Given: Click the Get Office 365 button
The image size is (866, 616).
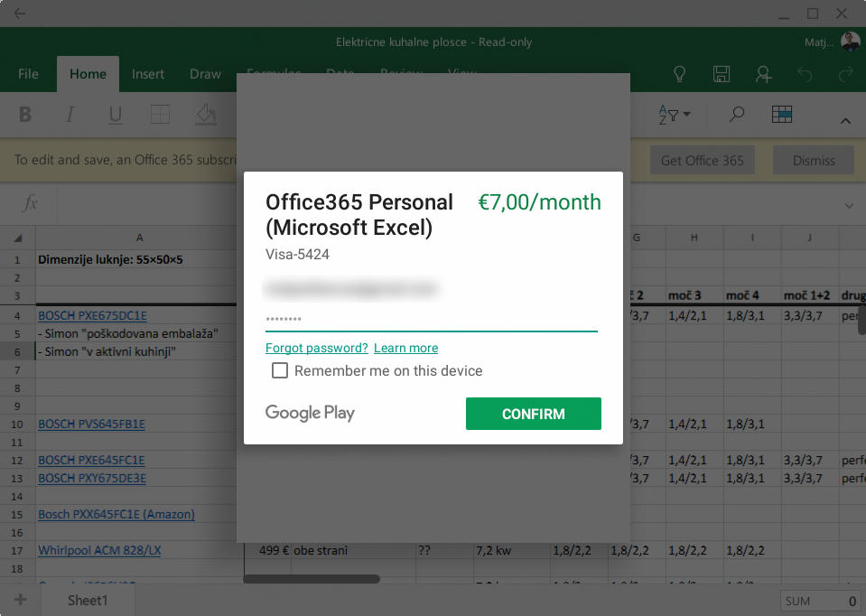Looking at the screenshot, I should click(702, 161).
